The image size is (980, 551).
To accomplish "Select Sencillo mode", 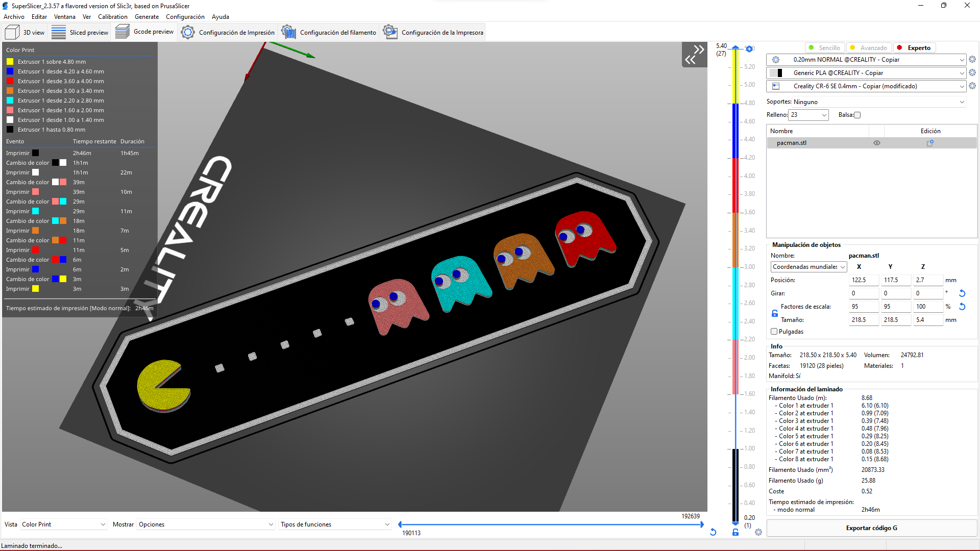I will click(824, 48).
